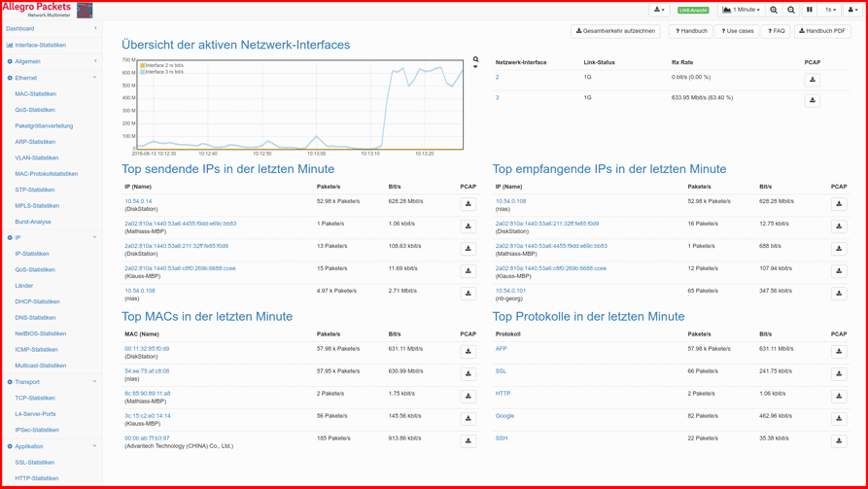
Task: Download PCAP for the SSH protocol
Action: click(x=839, y=440)
